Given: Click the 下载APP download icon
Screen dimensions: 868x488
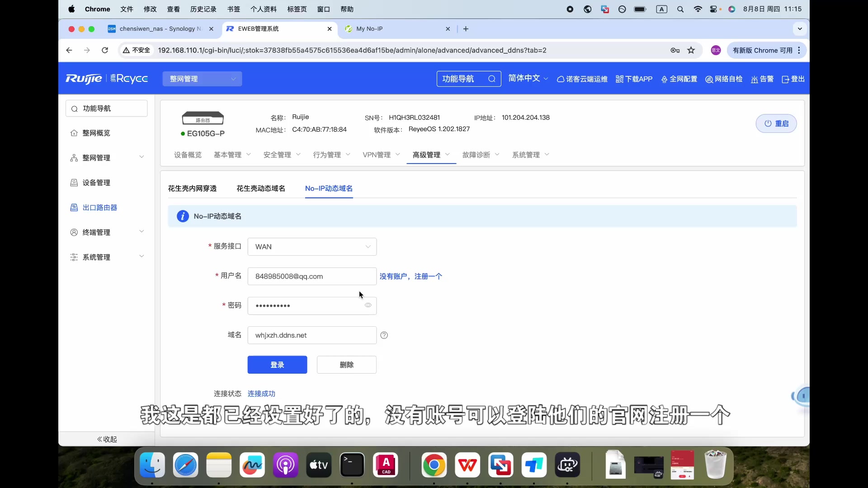Looking at the screenshot, I should 619,79.
